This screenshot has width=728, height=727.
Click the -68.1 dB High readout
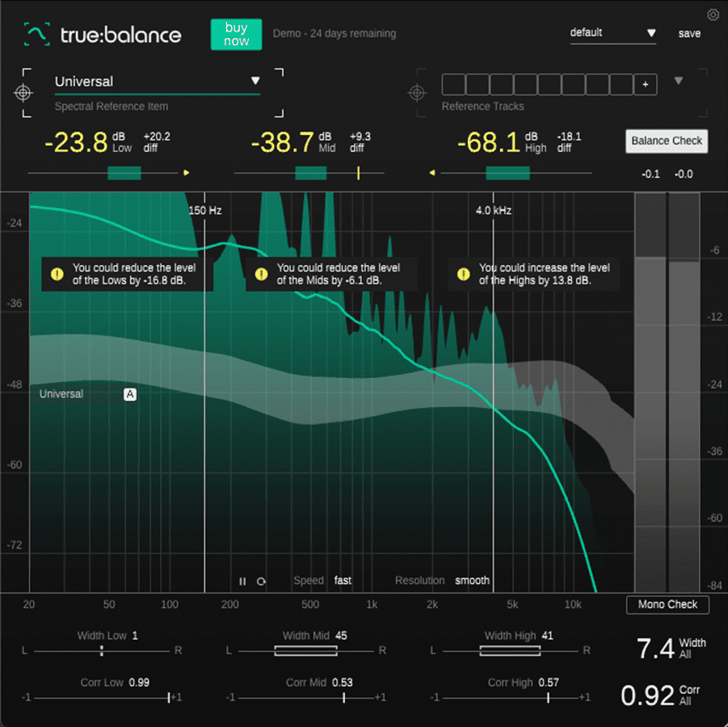coord(488,142)
